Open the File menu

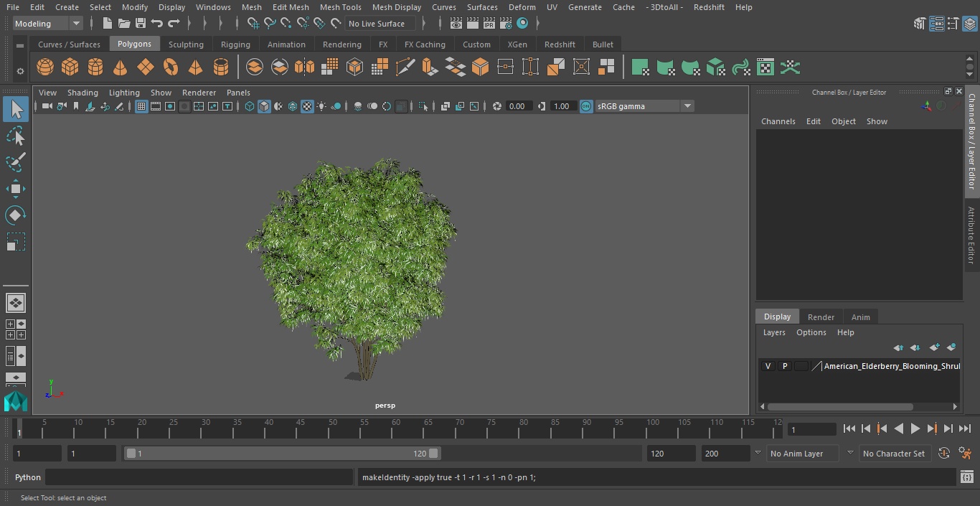(13, 7)
